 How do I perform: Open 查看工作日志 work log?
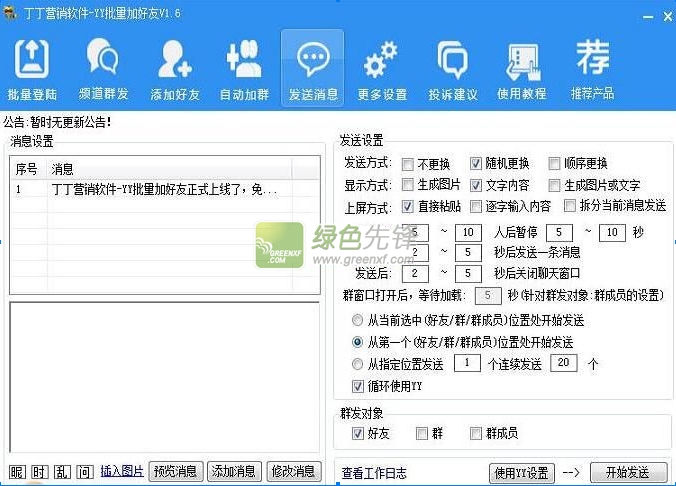click(x=374, y=473)
